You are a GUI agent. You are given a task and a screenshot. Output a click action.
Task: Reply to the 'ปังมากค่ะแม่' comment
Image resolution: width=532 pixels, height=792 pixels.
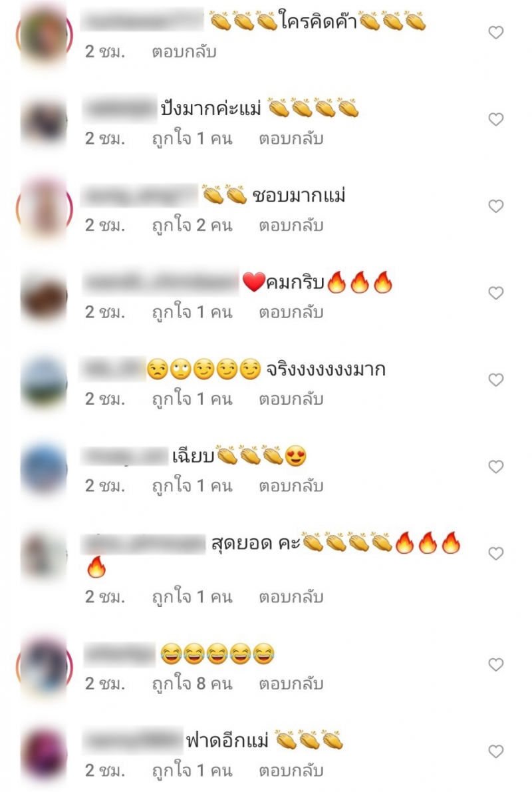[x=291, y=139]
